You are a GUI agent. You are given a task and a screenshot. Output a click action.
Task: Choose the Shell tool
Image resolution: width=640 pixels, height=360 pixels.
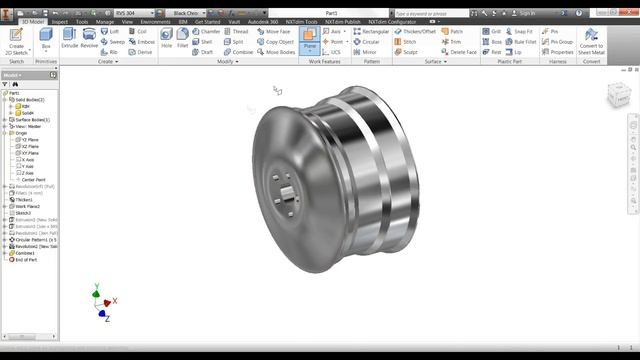click(x=202, y=42)
